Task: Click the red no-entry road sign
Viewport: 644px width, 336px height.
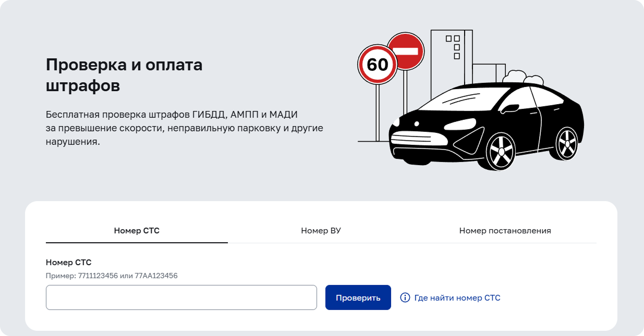Action: coord(406,51)
